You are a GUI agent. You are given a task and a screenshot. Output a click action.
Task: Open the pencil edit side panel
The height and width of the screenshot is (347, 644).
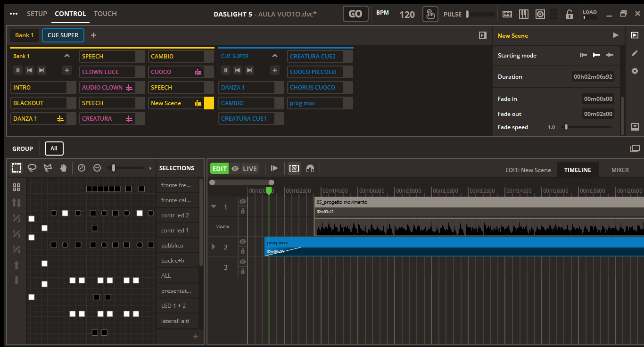click(635, 53)
